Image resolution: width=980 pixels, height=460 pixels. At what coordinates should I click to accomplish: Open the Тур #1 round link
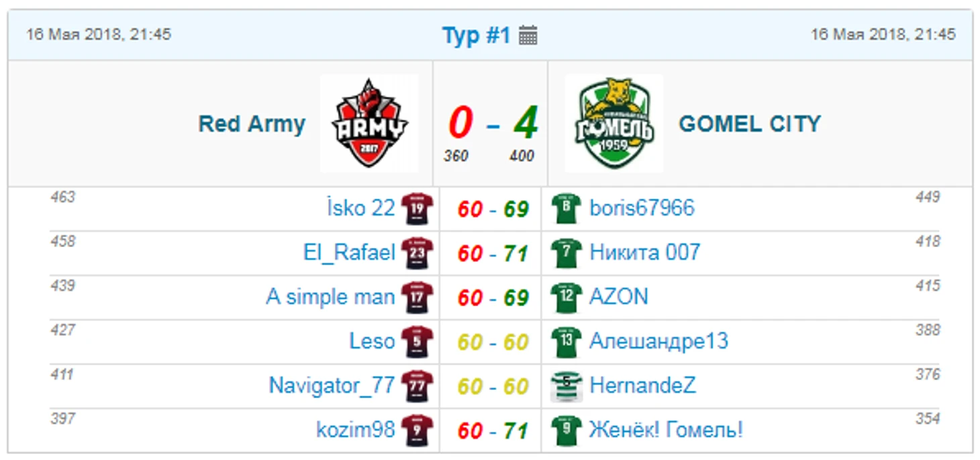(477, 36)
